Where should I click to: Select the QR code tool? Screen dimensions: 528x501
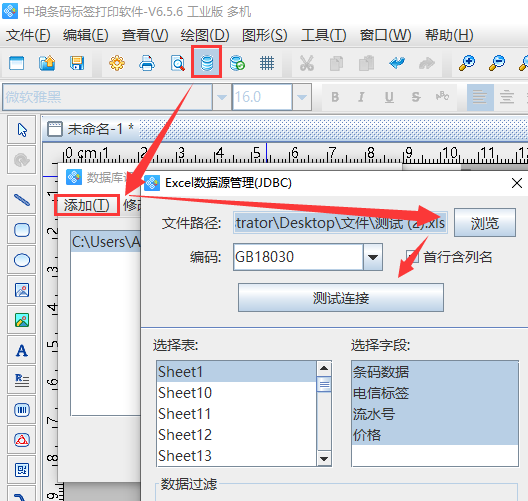tap(22, 470)
